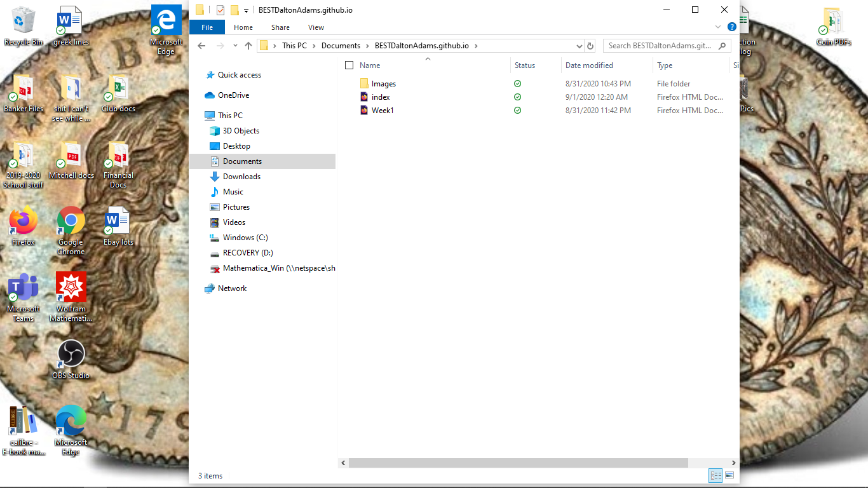Open Customize Quick Access Toolbar dropdown
Screen dimensions: 868x488
246,11
